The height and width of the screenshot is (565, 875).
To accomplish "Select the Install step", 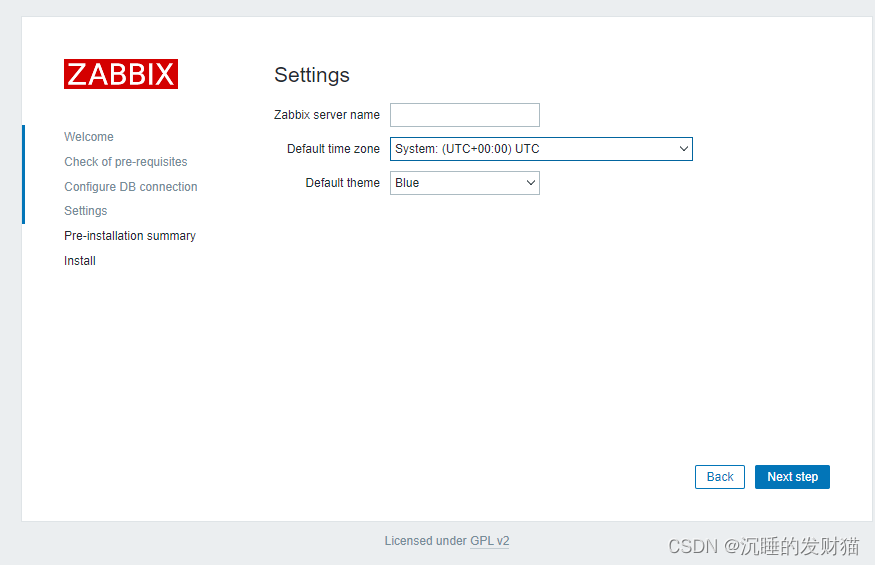I will [x=80, y=261].
